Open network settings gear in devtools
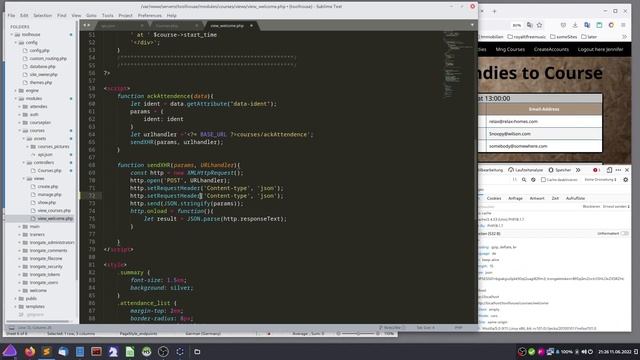 [x=625, y=180]
